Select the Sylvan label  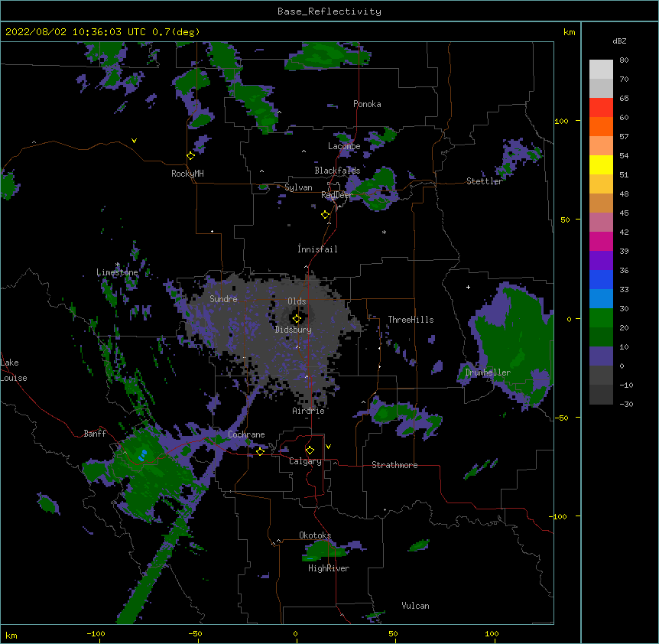[x=298, y=187]
